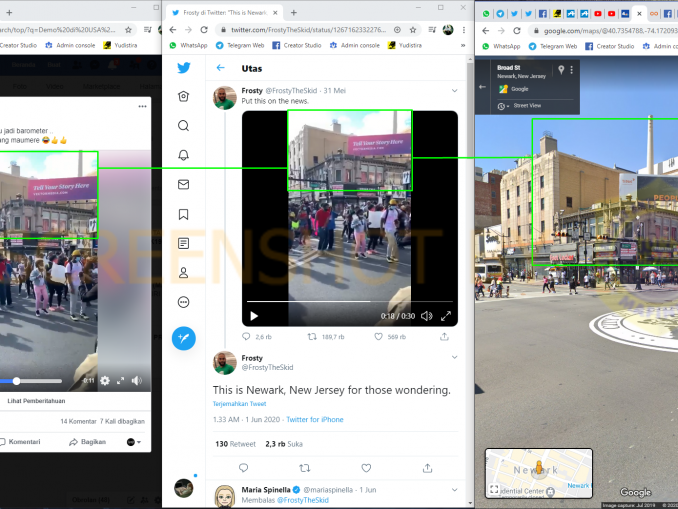The width and height of the screenshot is (678, 509).
Task: Open Twitter Profile icon in sidebar
Action: pos(183,272)
